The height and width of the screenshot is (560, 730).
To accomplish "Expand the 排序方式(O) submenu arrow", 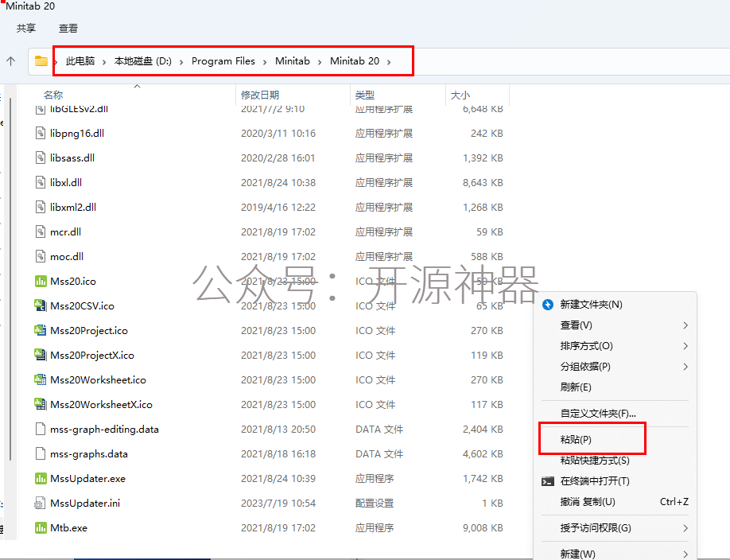I will [685, 346].
